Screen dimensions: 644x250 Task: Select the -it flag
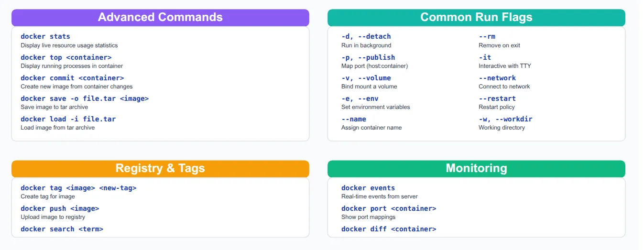[485, 57]
